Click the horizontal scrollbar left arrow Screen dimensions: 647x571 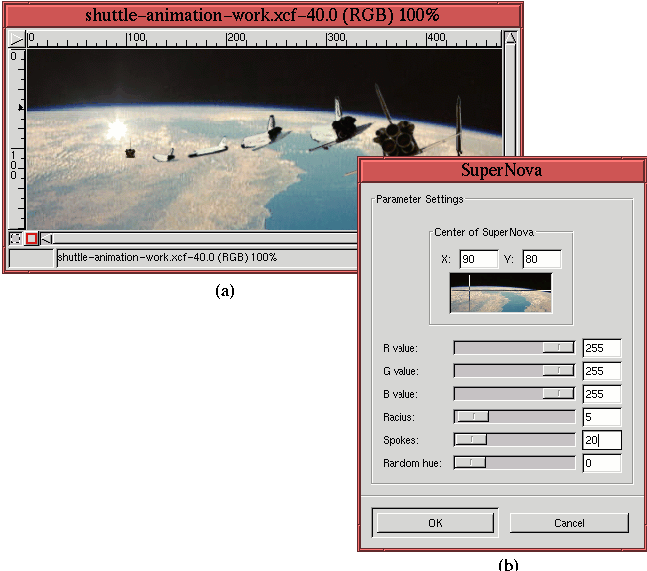tap(46, 238)
